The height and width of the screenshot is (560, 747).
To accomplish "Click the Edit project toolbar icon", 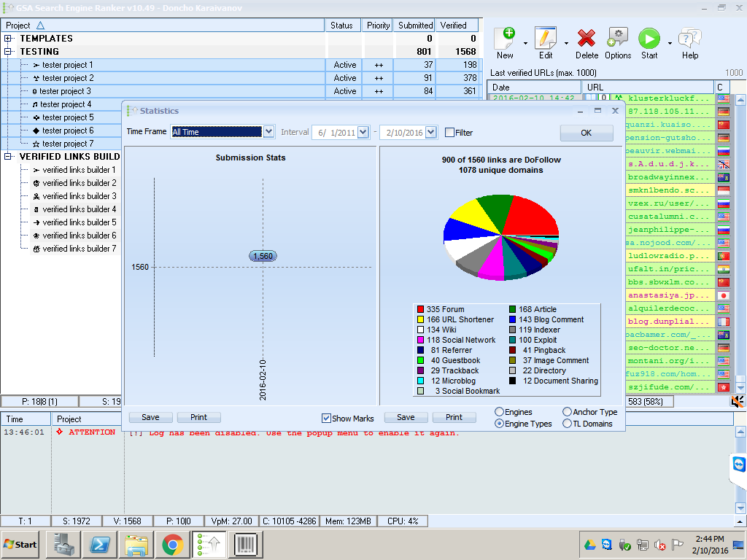I will click(x=546, y=39).
